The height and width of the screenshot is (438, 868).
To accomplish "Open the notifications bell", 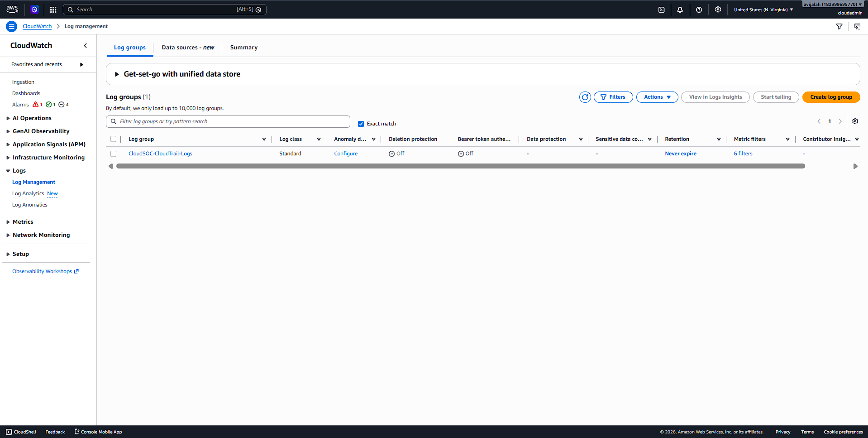I will pyautogui.click(x=680, y=10).
